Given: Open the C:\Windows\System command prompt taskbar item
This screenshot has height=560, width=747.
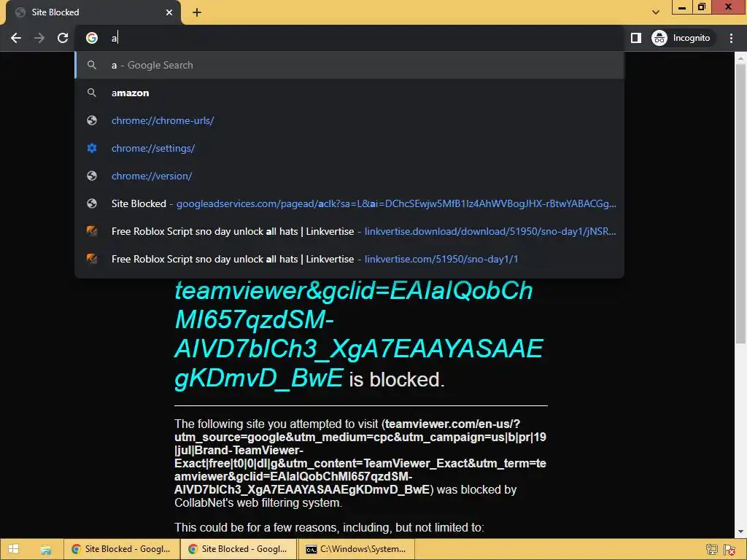Looking at the screenshot, I should (x=356, y=549).
